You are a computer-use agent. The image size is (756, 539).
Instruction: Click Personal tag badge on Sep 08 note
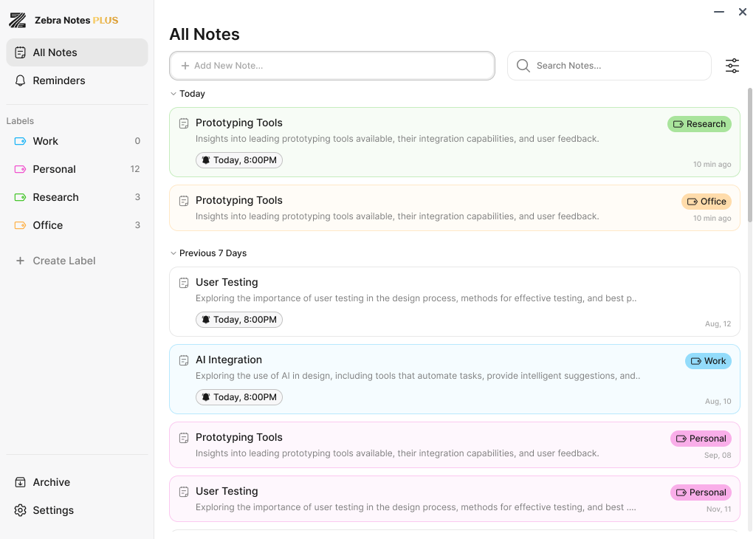pos(701,439)
